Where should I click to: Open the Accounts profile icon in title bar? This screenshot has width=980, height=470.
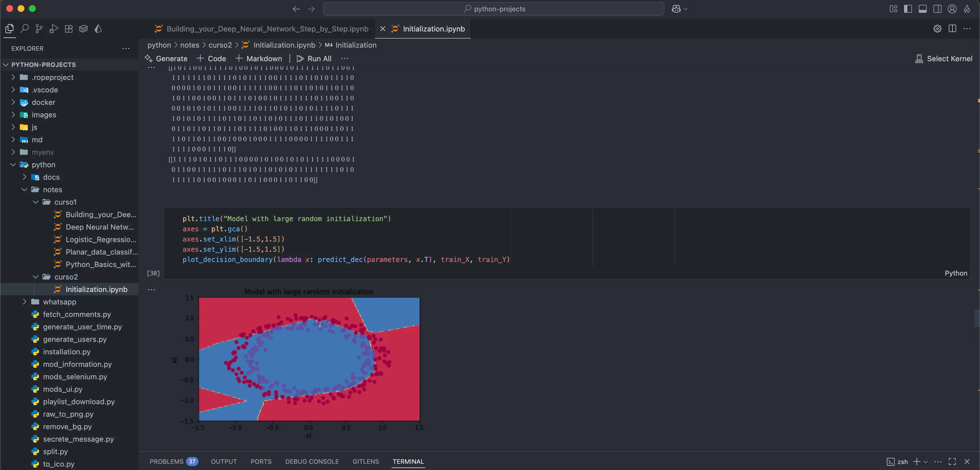click(952, 9)
